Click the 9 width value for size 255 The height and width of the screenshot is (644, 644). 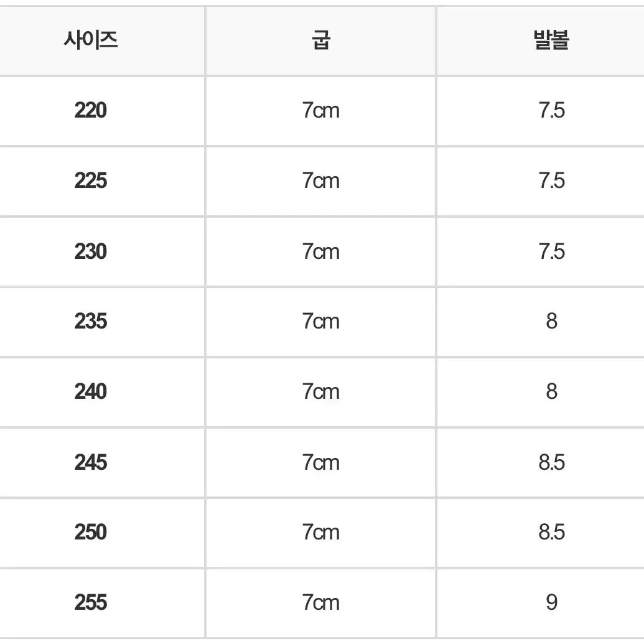point(551,602)
